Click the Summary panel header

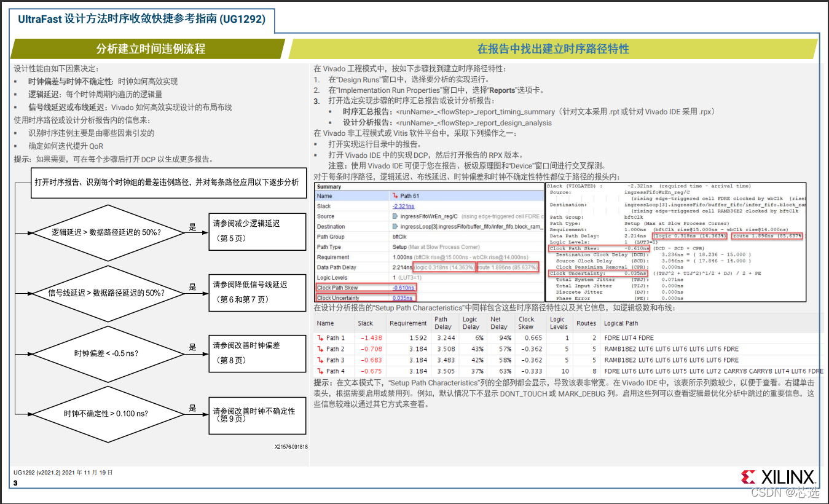point(428,186)
